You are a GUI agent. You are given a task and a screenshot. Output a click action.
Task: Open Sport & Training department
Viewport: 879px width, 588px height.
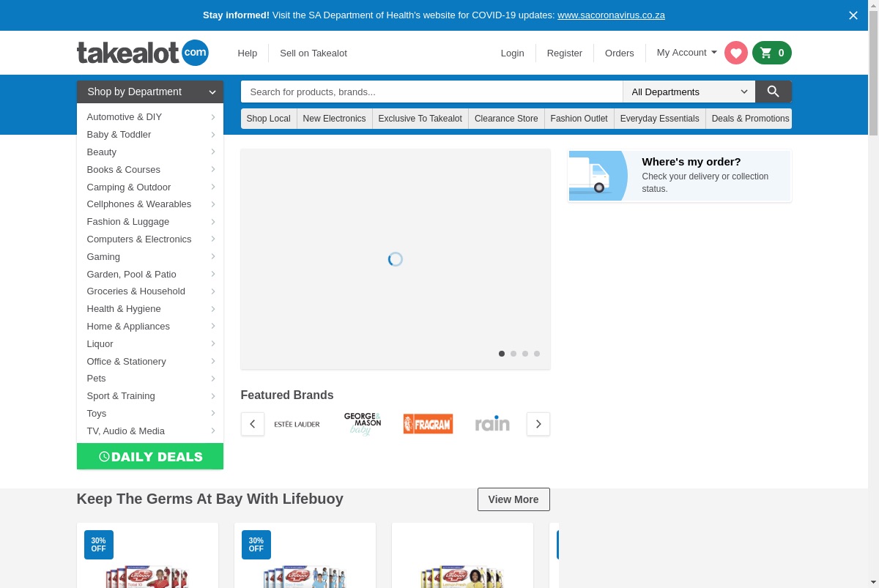(x=150, y=396)
